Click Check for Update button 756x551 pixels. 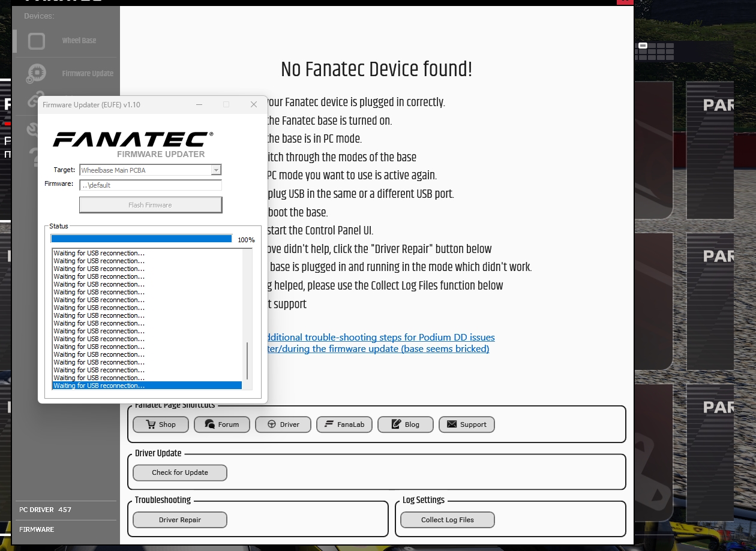[x=179, y=472]
